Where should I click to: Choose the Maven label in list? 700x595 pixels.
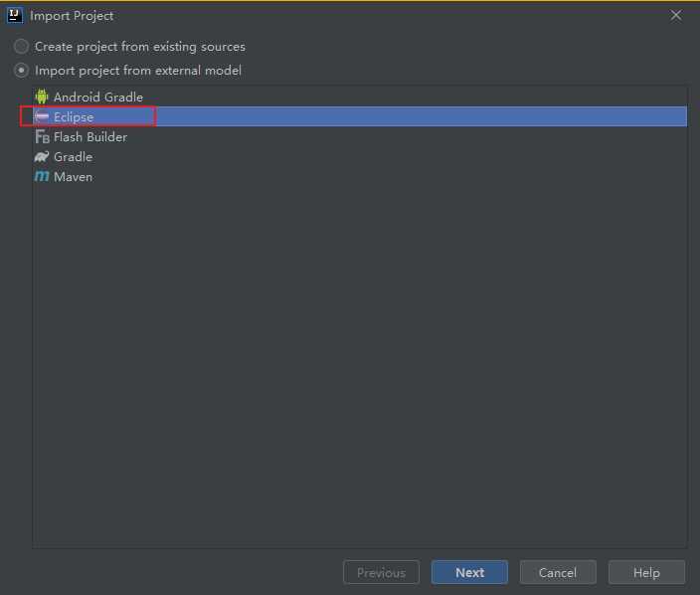coord(73,176)
